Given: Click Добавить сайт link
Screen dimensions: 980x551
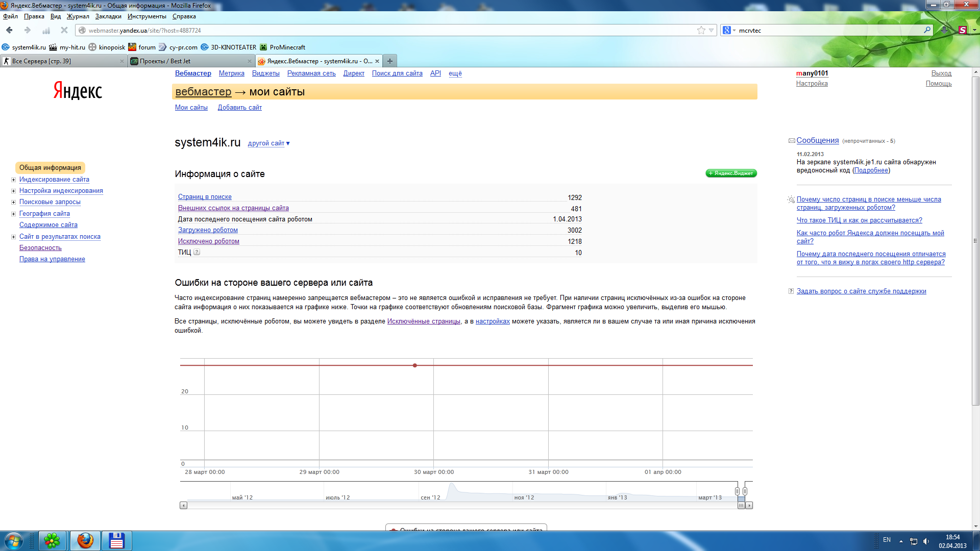Looking at the screenshot, I should [x=240, y=108].
